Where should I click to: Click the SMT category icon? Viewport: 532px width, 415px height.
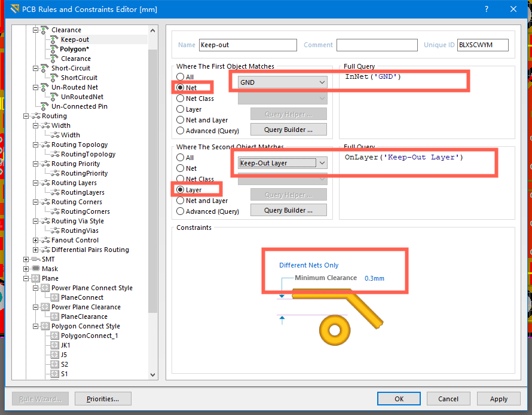pos(35,259)
